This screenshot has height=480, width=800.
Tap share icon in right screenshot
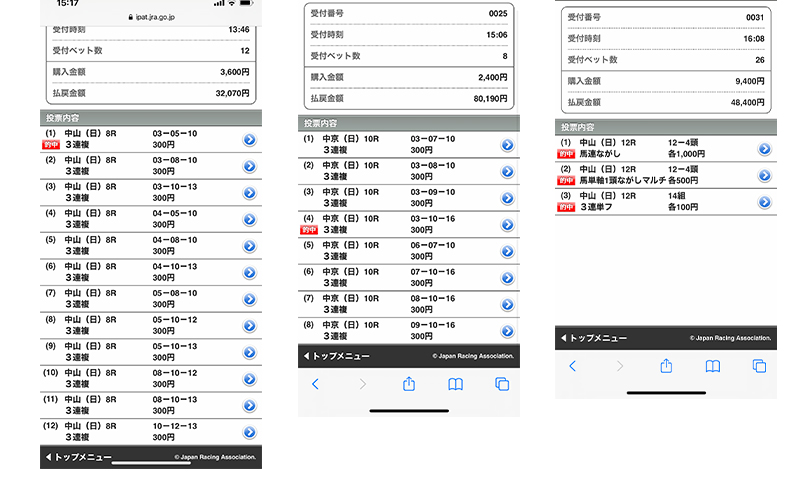click(665, 366)
